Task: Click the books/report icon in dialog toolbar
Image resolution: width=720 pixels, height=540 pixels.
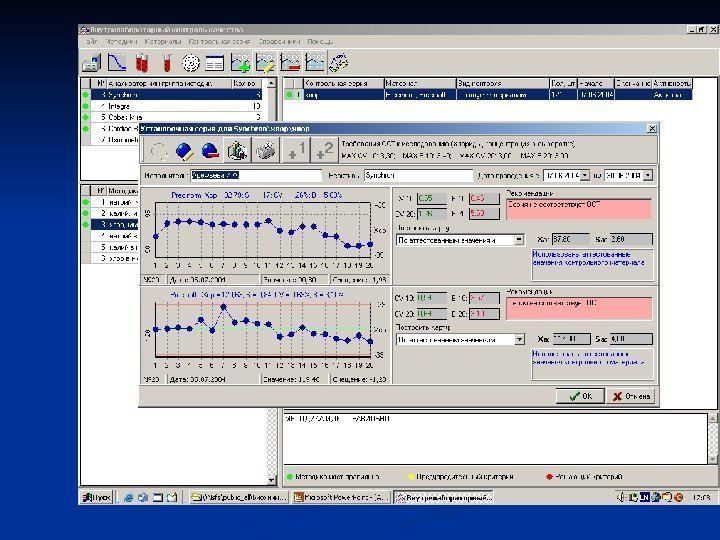Action: point(237,150)
